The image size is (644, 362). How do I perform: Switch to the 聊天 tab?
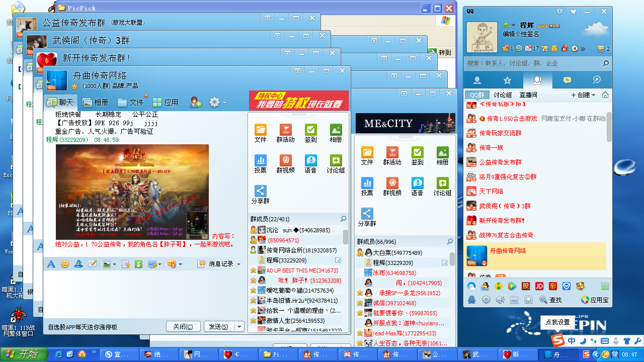(x=60, y=102)
